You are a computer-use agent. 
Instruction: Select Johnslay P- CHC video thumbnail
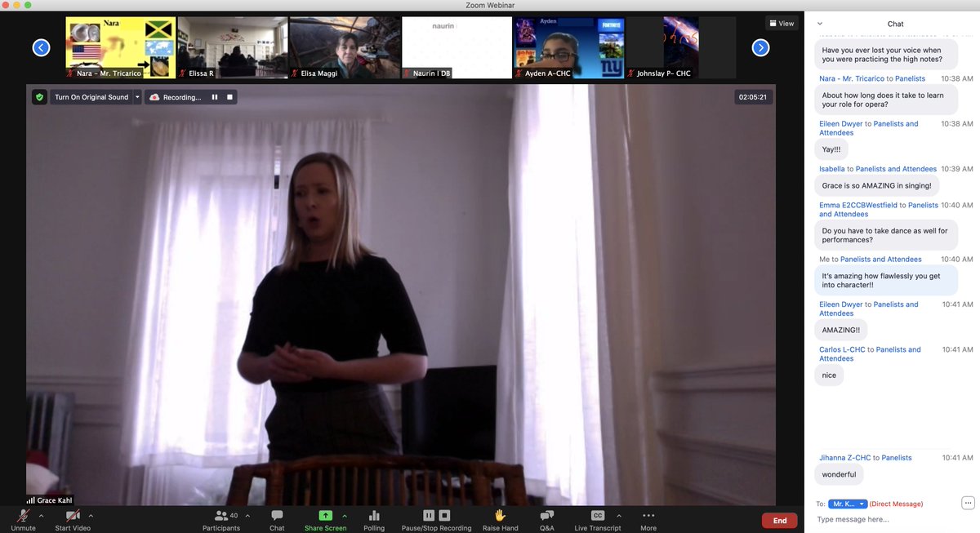click(x=680, y=48)
